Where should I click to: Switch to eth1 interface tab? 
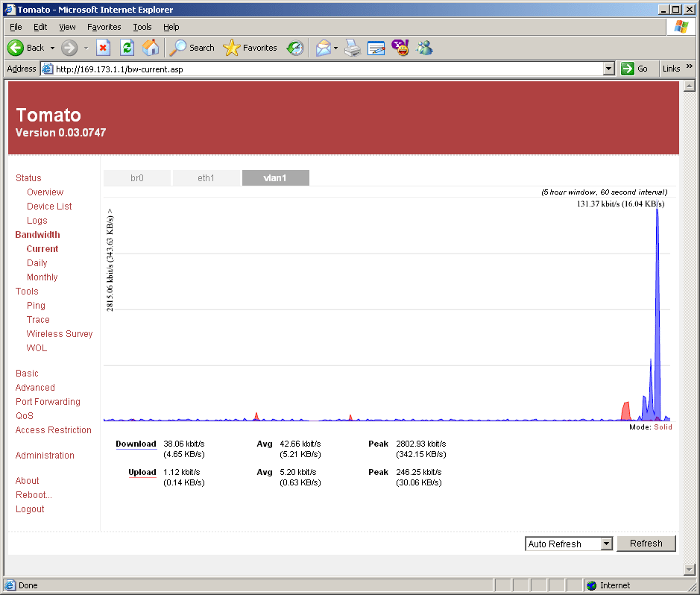point(206,177)
